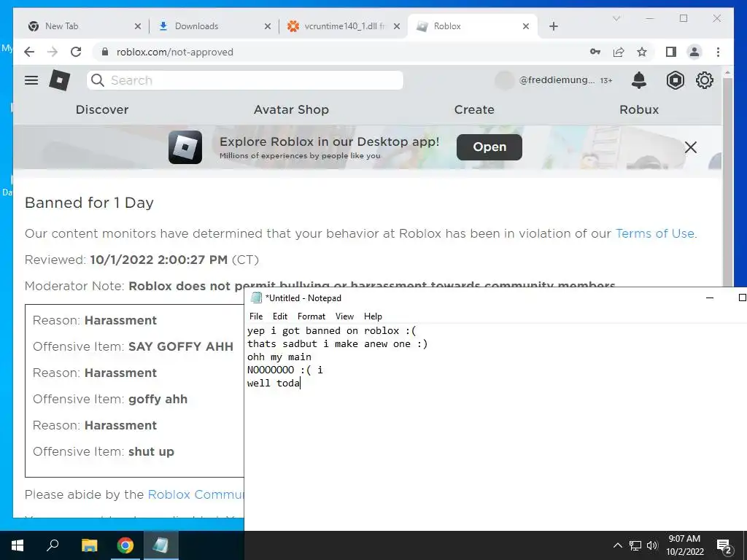The image size is (747, 560).
Task: Open the Robux nav link
Action: 639,109
